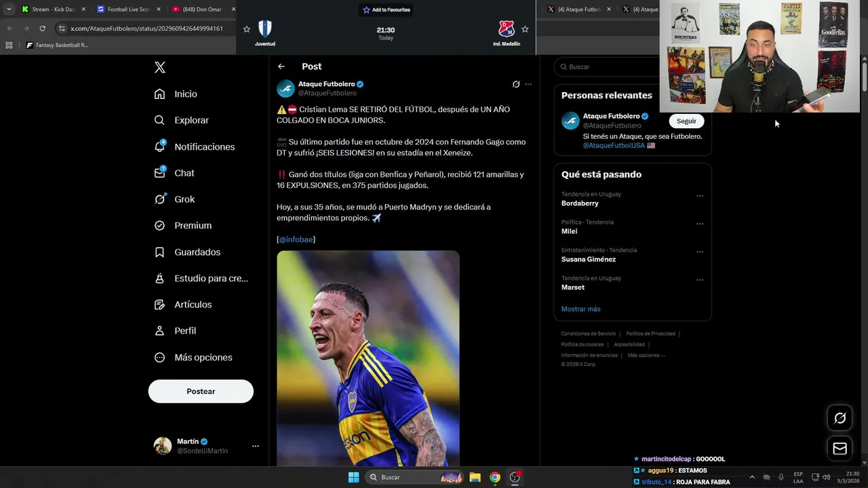Image resolution: width=868 pixels, height=488 pixels.
Task: Open the Perfil person icon
Action: pyautogui.click(x=159, y=331)
